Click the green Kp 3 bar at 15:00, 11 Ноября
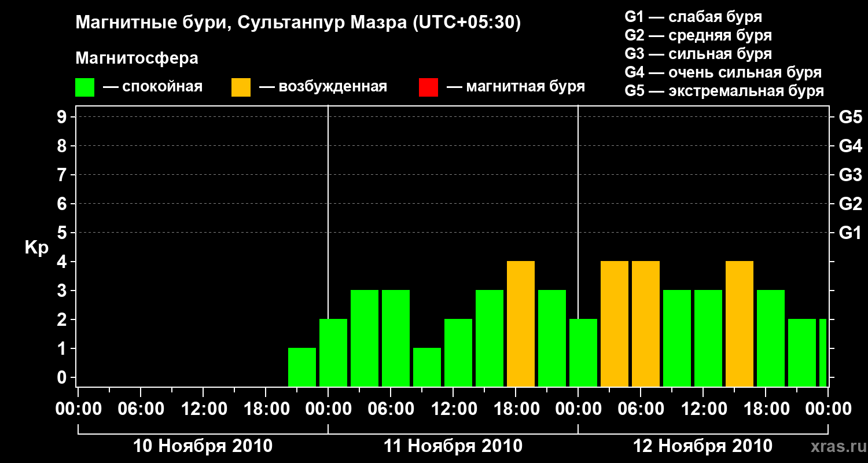This screenshot has width=868, height=463. pos(490,338)
